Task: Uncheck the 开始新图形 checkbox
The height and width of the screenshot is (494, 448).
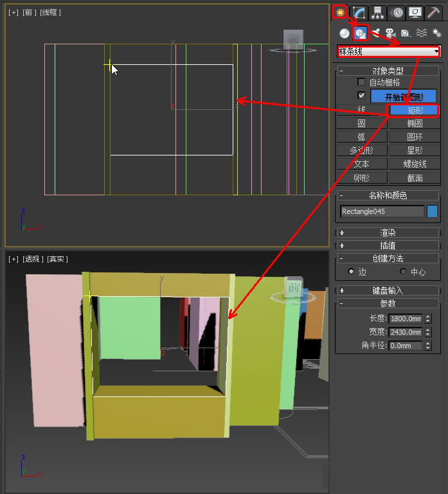Action: click(361, 95)
